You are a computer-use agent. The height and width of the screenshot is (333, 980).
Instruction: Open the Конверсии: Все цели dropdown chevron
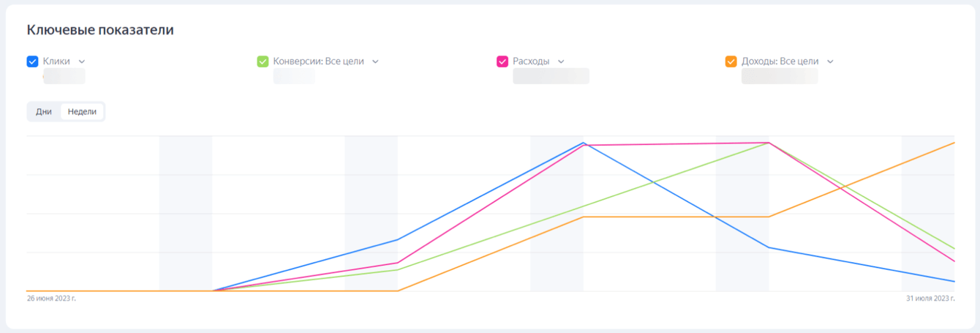coord(375,61)
